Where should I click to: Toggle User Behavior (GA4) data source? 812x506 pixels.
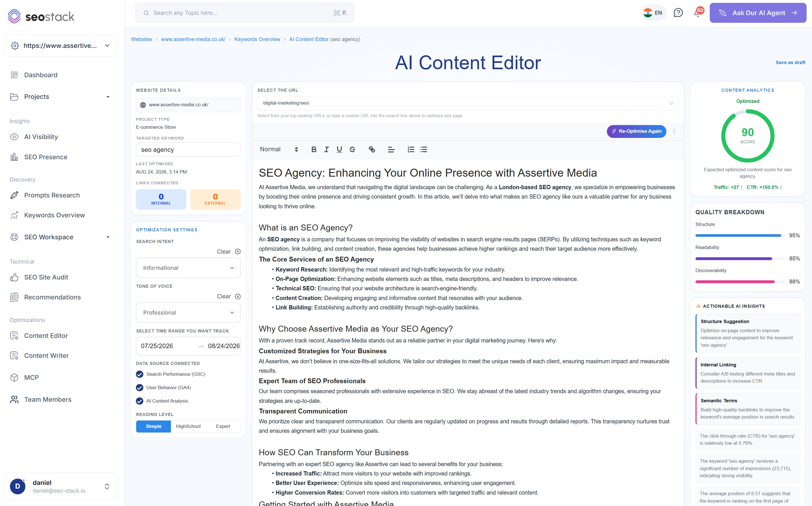tap(140, 387)
